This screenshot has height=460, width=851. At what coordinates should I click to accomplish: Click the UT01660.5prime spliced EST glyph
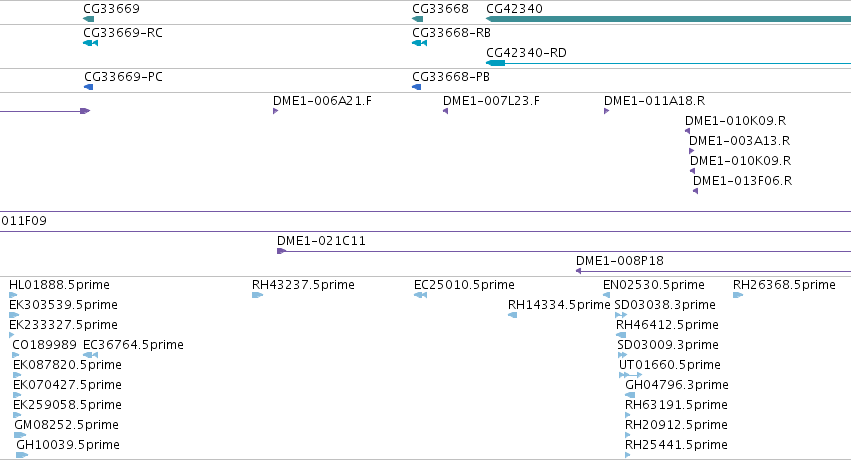point(630,375)
